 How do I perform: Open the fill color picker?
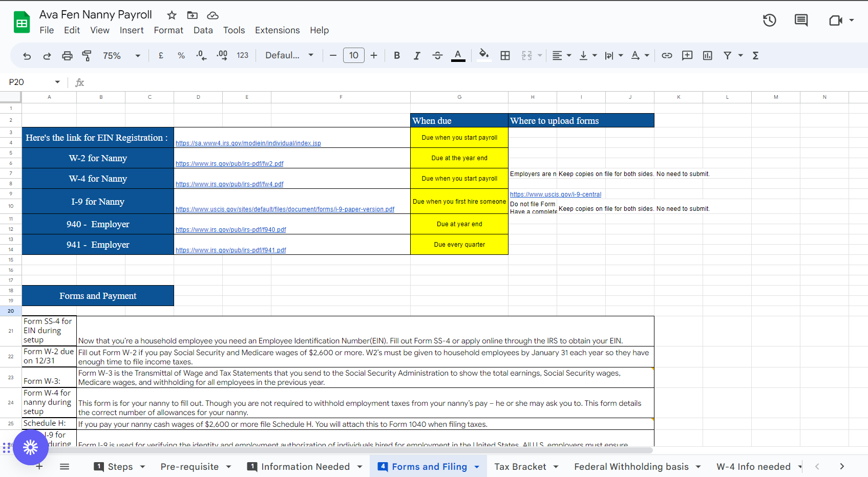pos(483,55)
